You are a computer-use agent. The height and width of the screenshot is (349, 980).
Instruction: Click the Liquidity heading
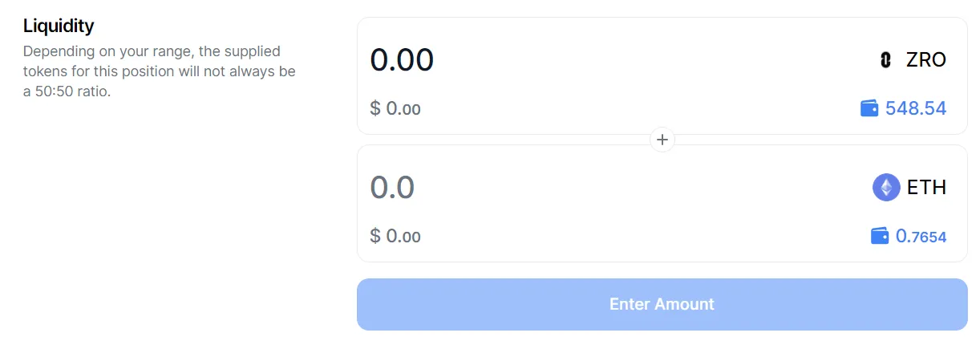click(x=59, y=26)
